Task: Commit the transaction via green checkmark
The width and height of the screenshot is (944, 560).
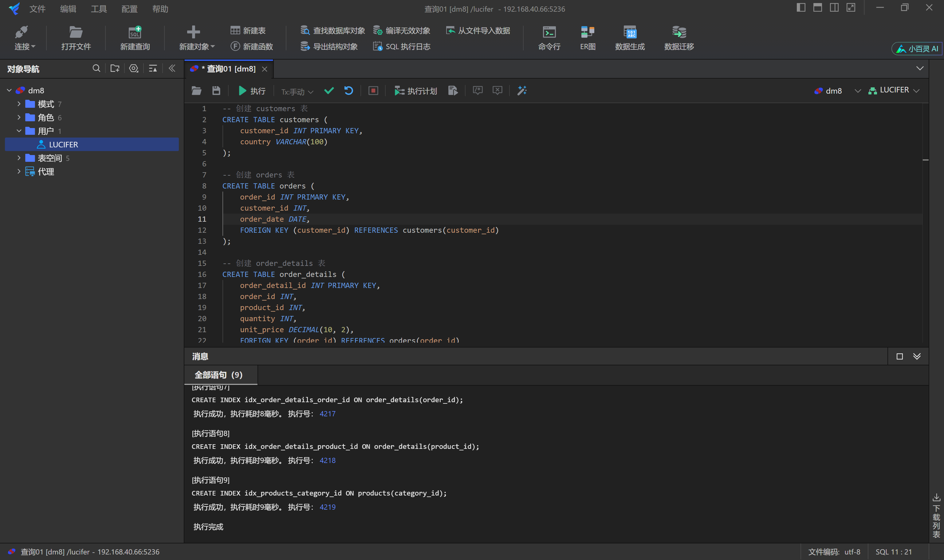Action: pyautogui.click(x=329, y=91)
